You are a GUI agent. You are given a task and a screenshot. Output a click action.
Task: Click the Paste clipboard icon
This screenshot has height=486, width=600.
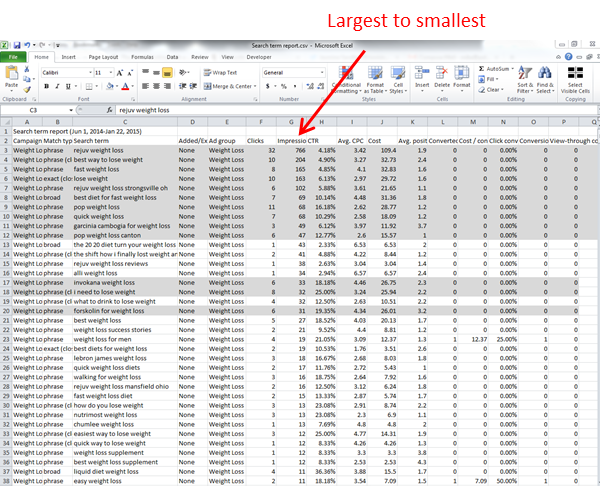click(x=11, y=73)
